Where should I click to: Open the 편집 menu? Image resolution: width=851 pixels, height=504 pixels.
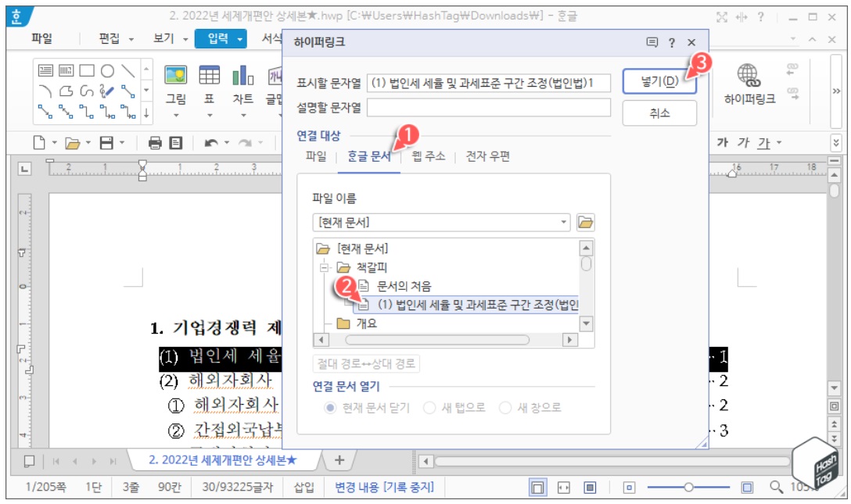coord(109,38)
